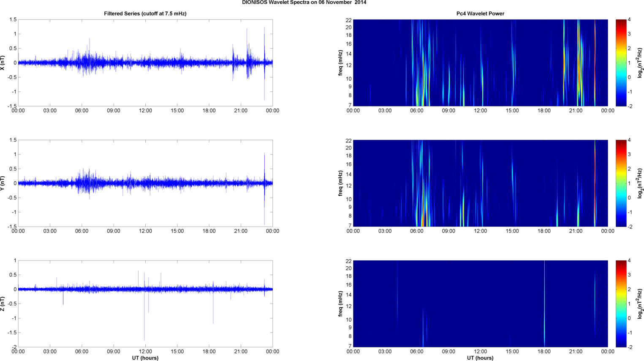This screenshot has width=644, height=361.
Task: Click the '15:00' tick under the top spectrogram
Action: click(x=512, y=111)
